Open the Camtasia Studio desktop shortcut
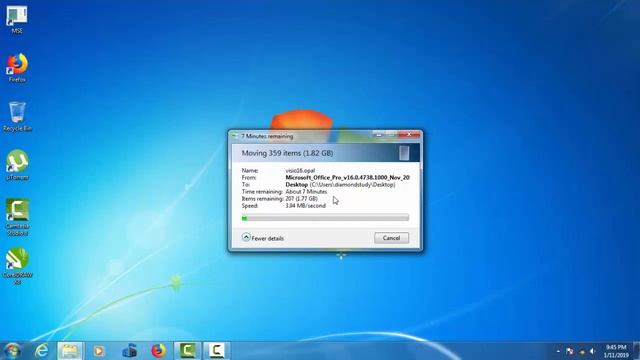This screenshot has height=360, width=640. [17, 217]
